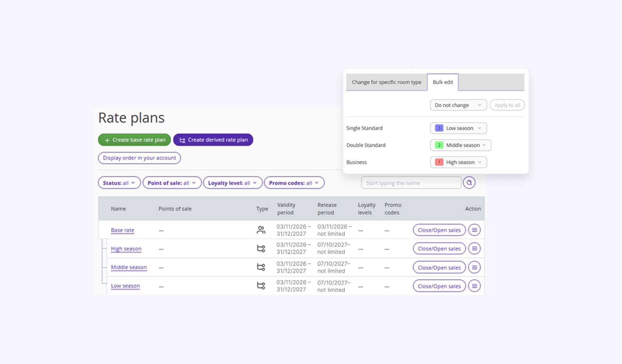Click the Promo codes column header
The image size is (622, 364).
tap(393, 209)
